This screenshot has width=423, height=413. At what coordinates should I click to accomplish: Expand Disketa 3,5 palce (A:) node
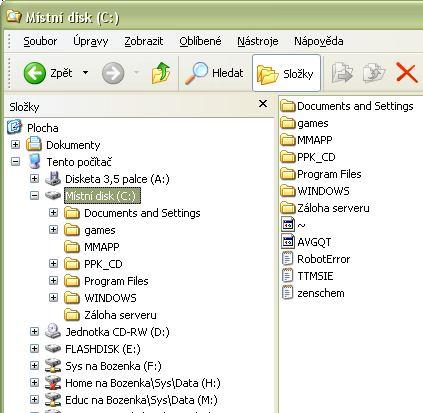pos(34,179)
